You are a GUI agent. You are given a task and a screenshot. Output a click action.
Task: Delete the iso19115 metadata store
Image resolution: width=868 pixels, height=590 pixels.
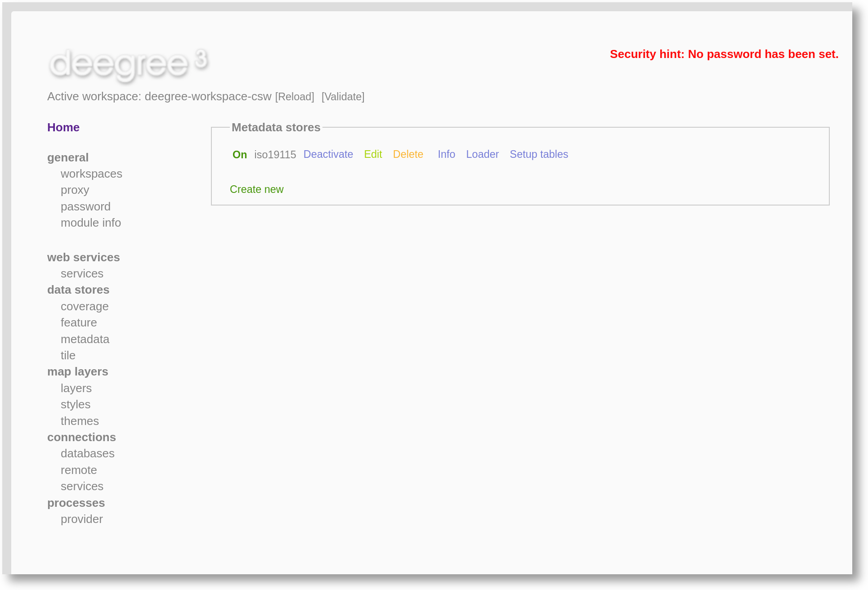[x=408, y=154]
